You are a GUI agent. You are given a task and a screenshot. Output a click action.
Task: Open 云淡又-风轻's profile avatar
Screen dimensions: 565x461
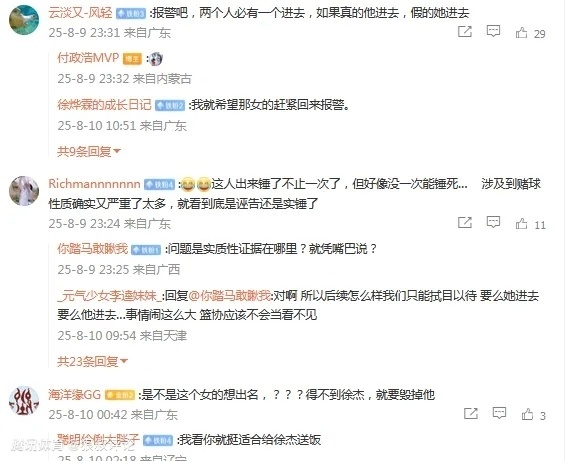click(x=24, y=20)
